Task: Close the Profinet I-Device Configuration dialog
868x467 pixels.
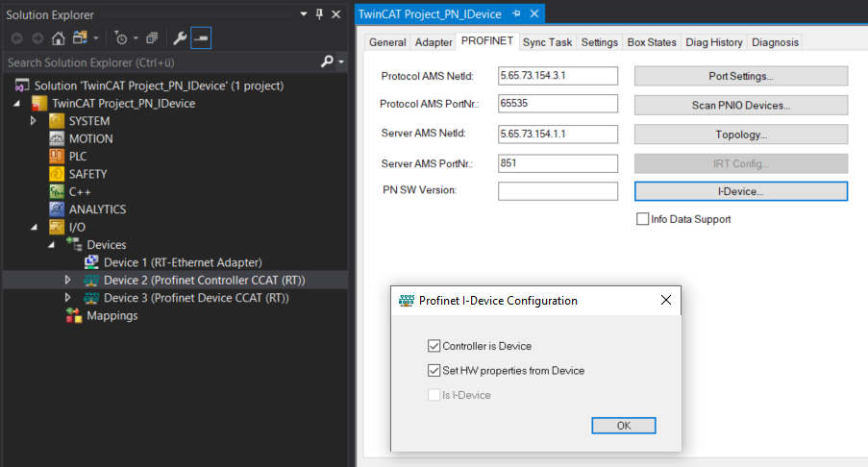Action: click(666, 300)
